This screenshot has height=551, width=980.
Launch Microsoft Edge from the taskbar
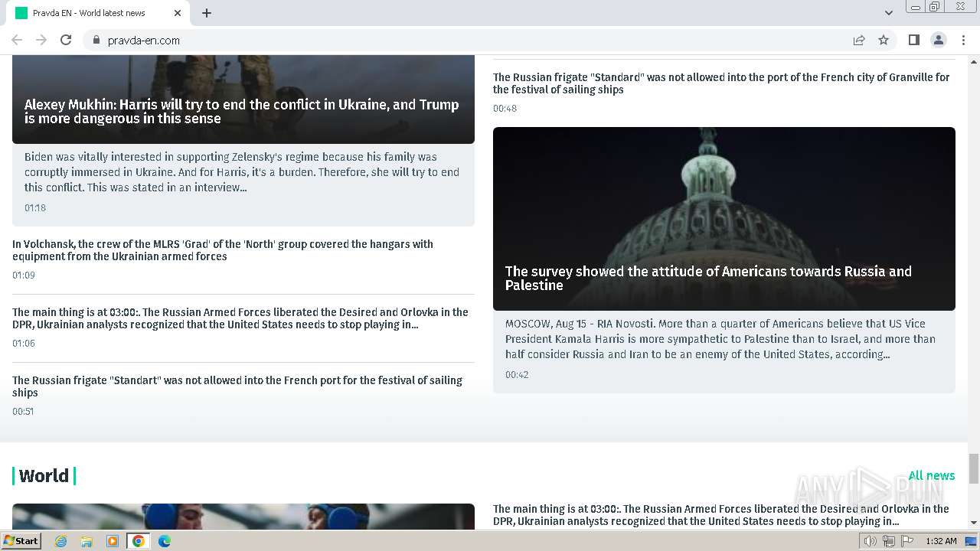tap(165, 541)
